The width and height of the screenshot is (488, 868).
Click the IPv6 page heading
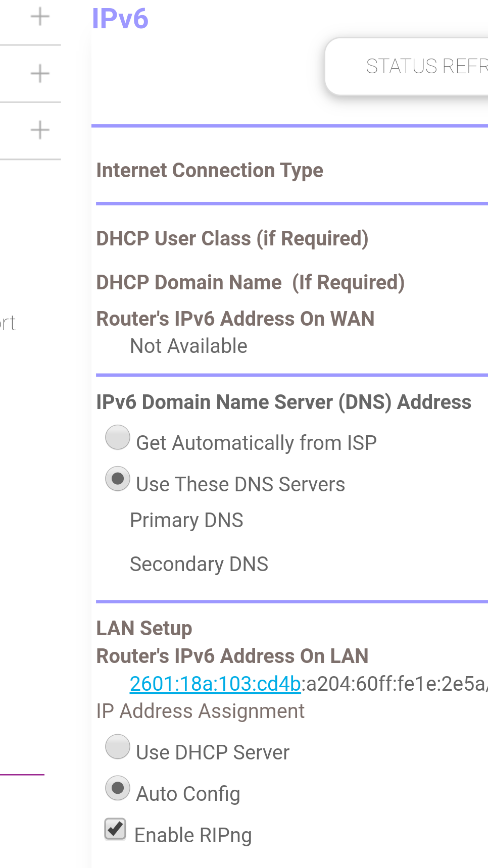pos(120,19)
